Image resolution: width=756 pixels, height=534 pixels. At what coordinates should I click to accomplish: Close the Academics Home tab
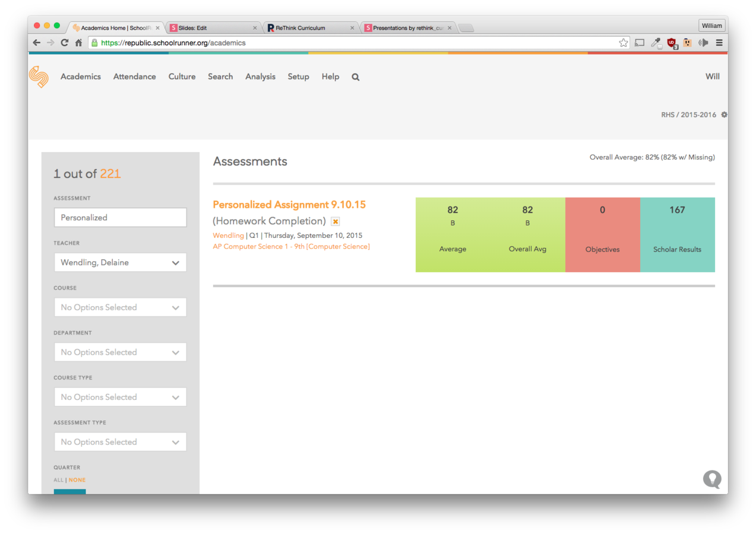tap(157, 28)
